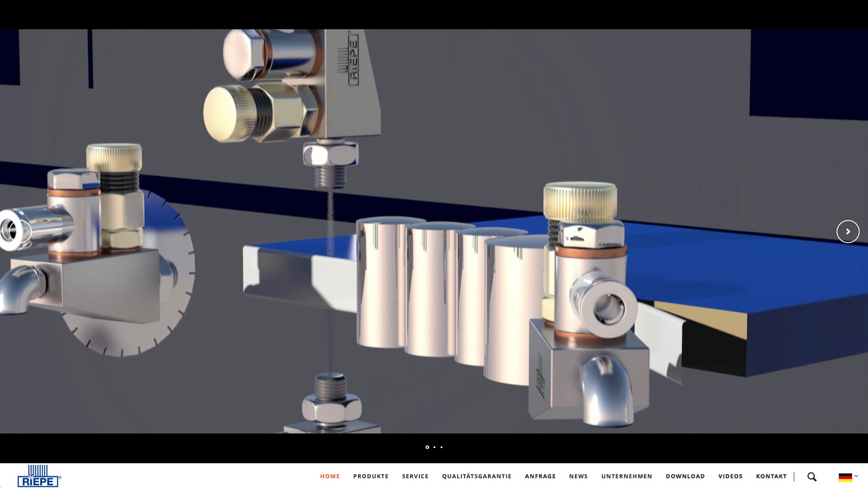
Task: Expand the language dropdown chevron
Action: pos(856,476)
